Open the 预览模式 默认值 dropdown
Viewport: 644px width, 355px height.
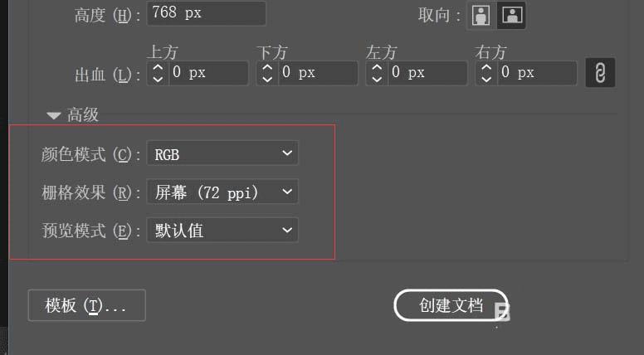tap(222, 231)
